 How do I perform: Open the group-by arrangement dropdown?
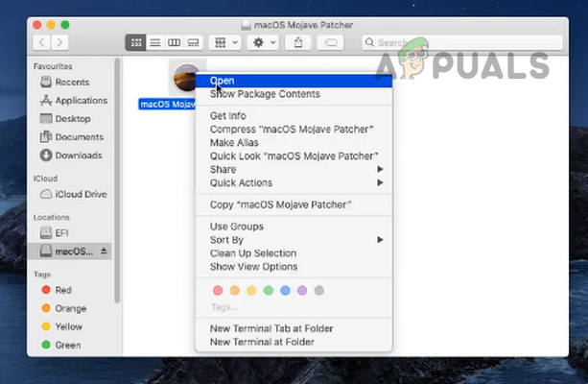click(225, 42)
